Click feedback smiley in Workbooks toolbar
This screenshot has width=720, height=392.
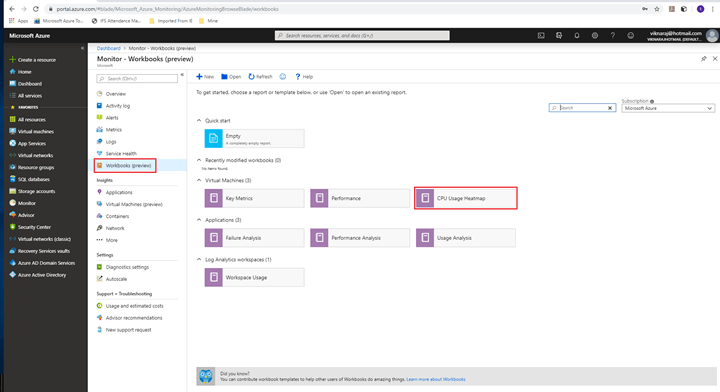(283, 77)
